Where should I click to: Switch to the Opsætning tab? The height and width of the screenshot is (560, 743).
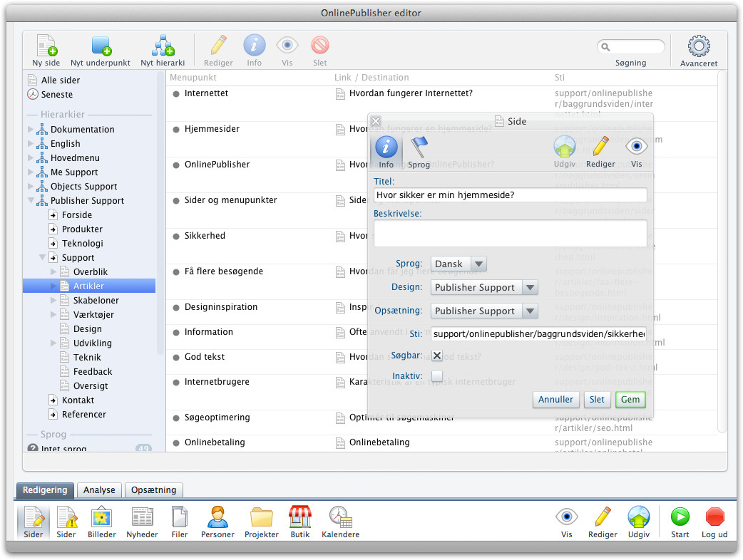[x=154, y=490]
